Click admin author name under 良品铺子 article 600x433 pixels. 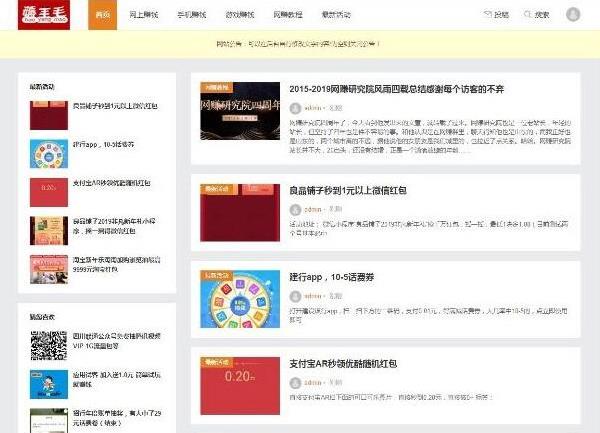(313, 209)
